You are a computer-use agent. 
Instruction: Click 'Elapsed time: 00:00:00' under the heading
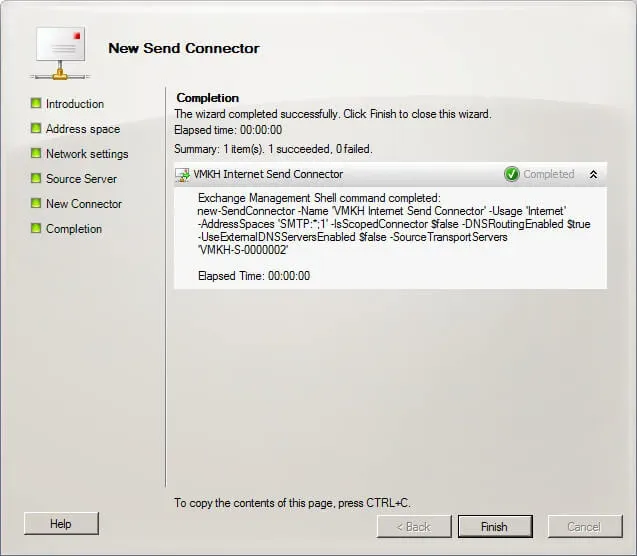click(x=228, y=130)
